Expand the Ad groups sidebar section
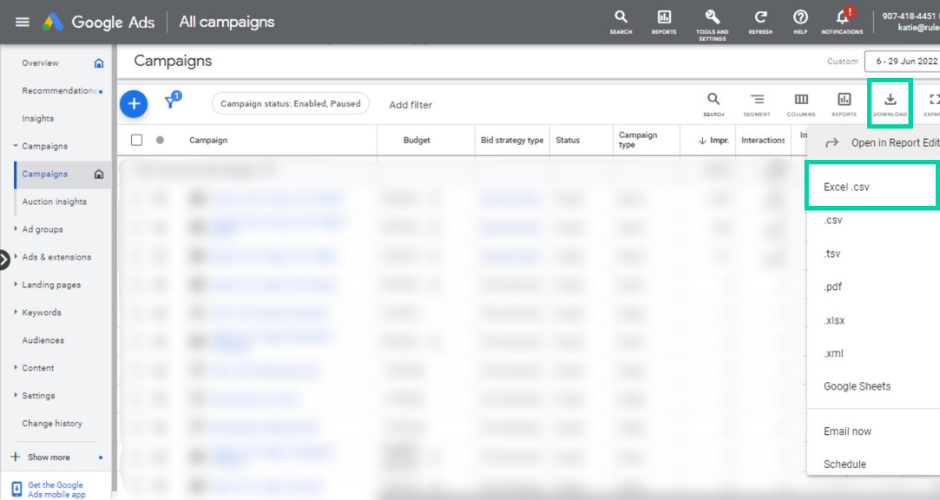This screenshot has height=500, width=940. tap(15, 229)
